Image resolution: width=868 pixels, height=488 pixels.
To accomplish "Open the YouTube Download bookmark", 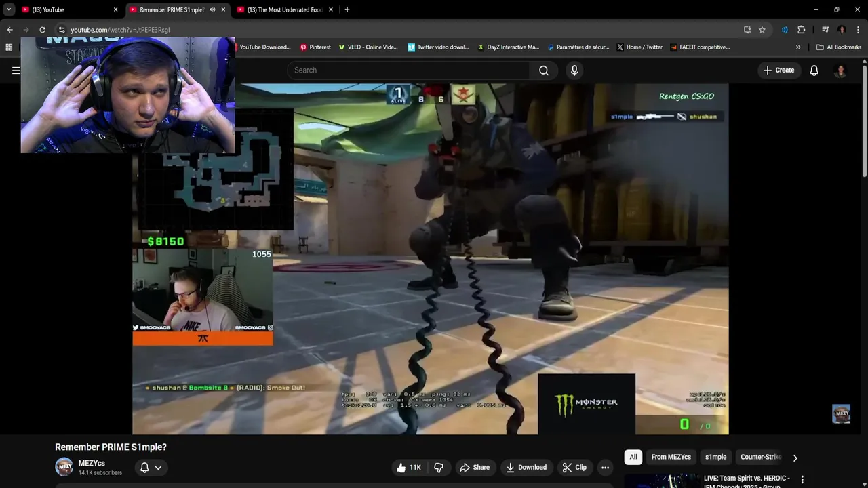I will click(x=264, y=47).
